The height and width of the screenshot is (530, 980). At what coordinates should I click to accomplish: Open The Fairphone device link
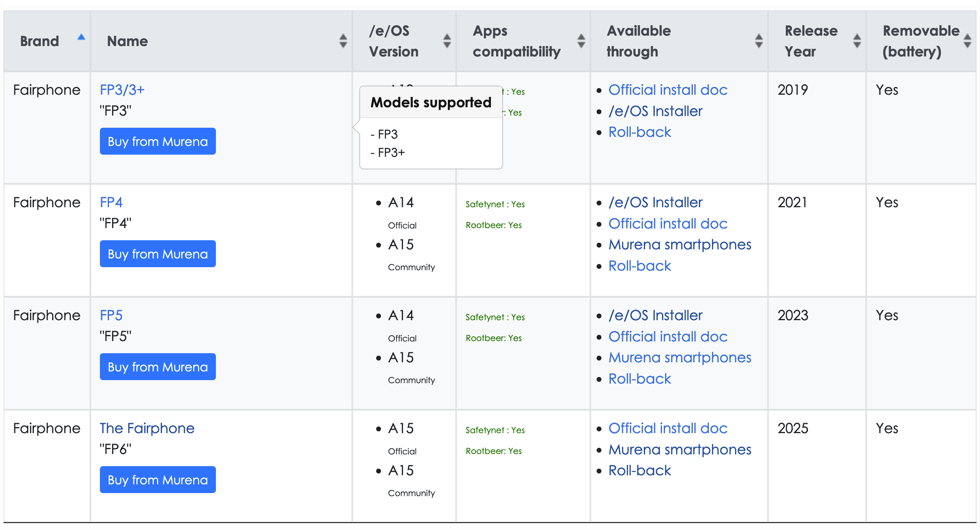[147, 428]
